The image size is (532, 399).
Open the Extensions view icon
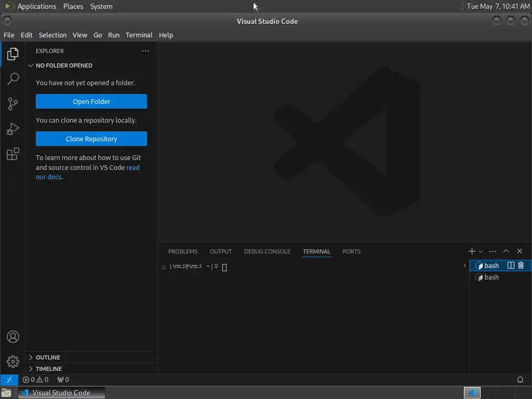click(x=12, y=154)
